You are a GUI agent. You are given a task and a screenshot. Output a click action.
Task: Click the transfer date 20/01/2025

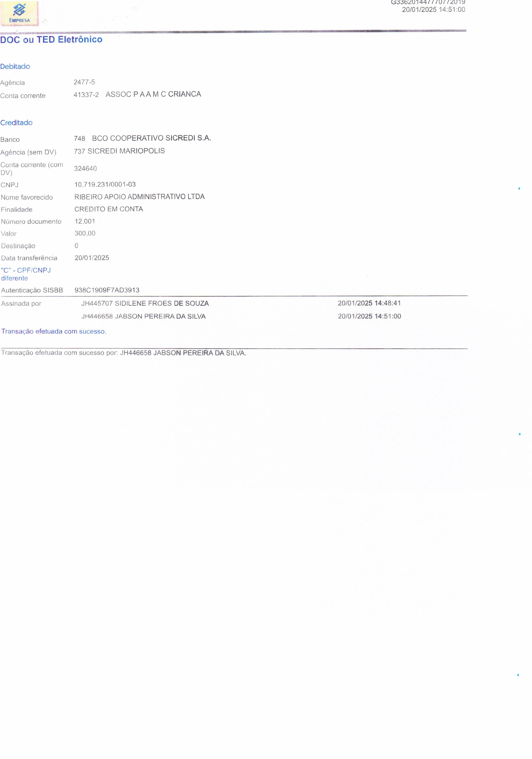[x=92, y=258]
